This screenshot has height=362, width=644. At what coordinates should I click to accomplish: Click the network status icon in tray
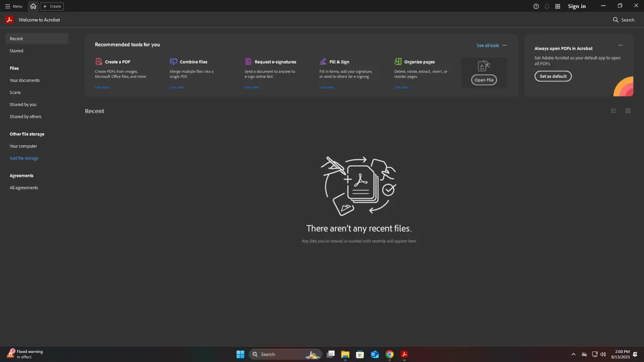click(x=595, y=354)
